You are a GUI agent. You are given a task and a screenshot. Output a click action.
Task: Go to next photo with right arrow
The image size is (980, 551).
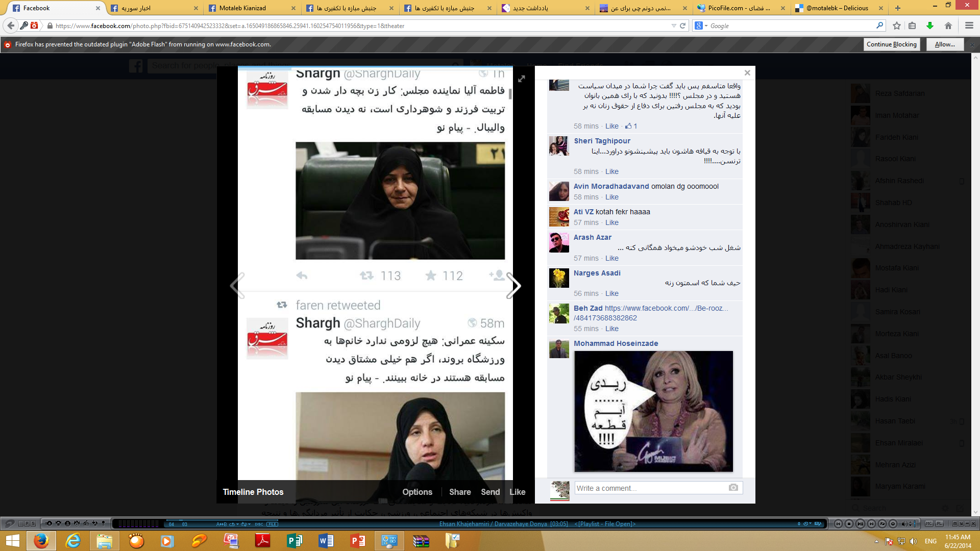click(x=513, y=286)
